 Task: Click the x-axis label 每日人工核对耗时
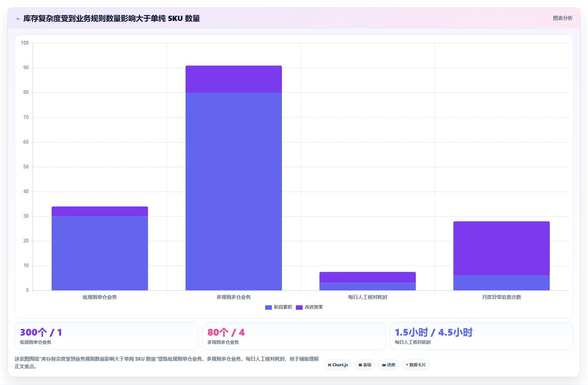pyautogui.click(x=367, y=297)
